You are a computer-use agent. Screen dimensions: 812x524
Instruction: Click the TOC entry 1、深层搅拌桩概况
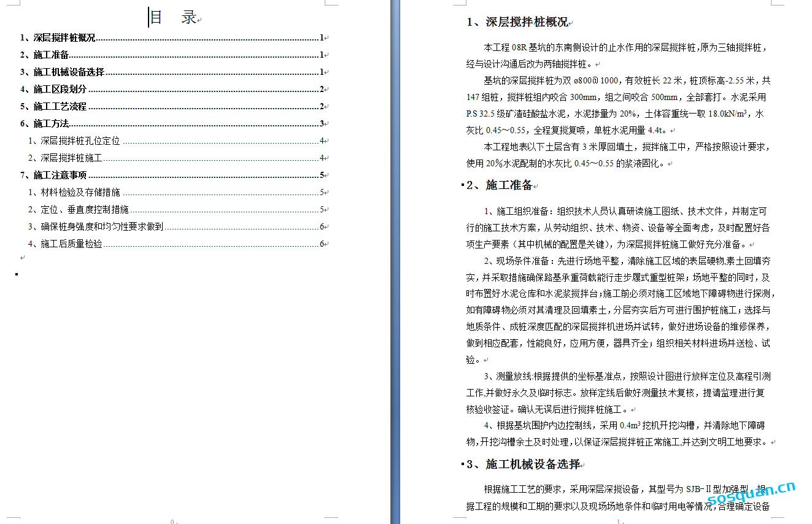click(x=58, y=38)
